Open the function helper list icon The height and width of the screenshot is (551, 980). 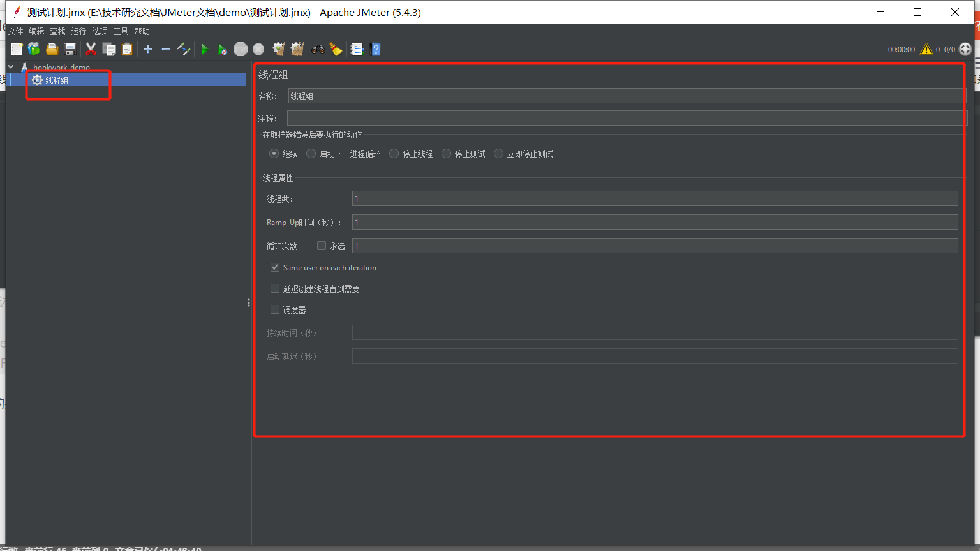point(357,49)
